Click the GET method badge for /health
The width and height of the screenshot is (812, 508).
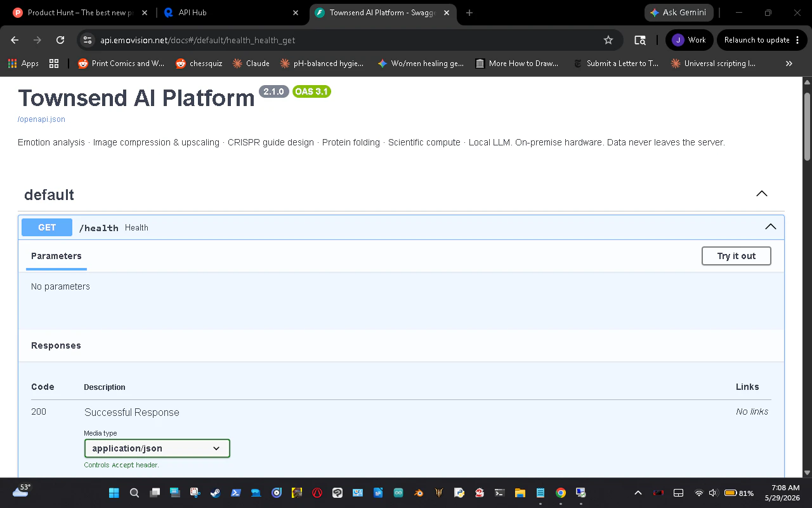(47, 227)
